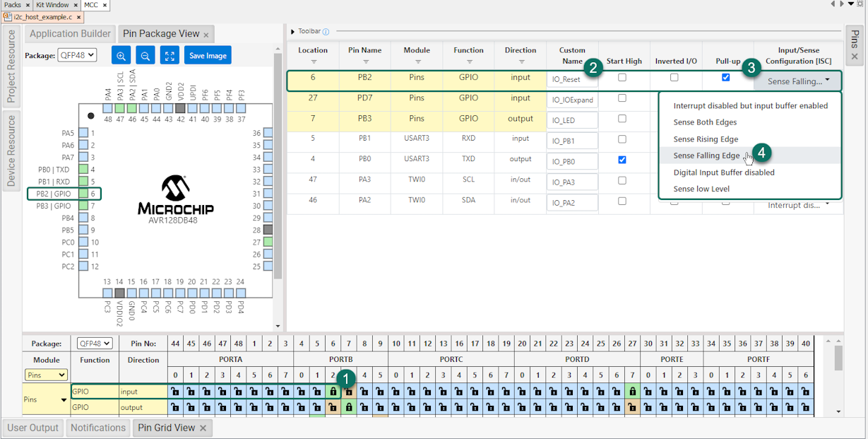Viewport: 868px width, 439px height.
Task: Click the Save Image button
Action: pyautogui.click(x=208, y=56)
